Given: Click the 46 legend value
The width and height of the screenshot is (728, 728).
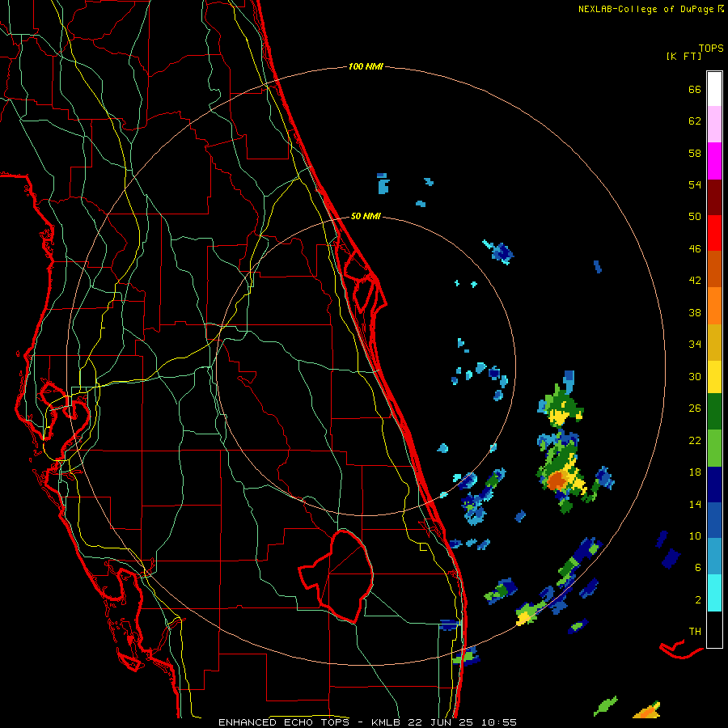Looking at the screenshot, I should 695,249.
